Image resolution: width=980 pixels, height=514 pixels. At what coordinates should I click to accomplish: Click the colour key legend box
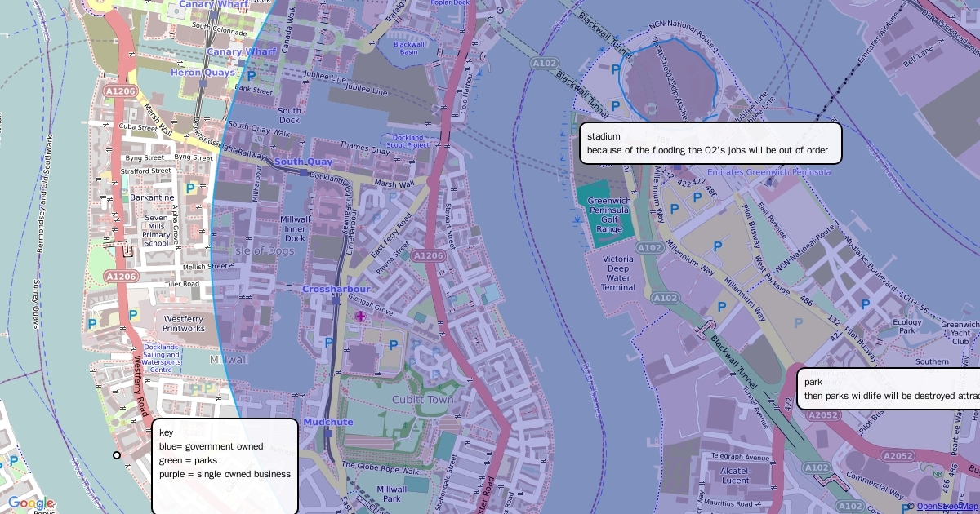(225, 467)
